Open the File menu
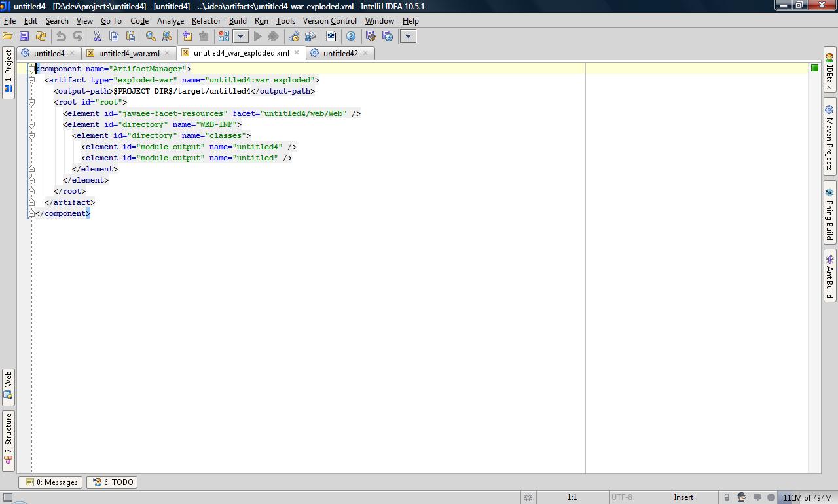This screenshot has width=838, height=504. [10, 21]
